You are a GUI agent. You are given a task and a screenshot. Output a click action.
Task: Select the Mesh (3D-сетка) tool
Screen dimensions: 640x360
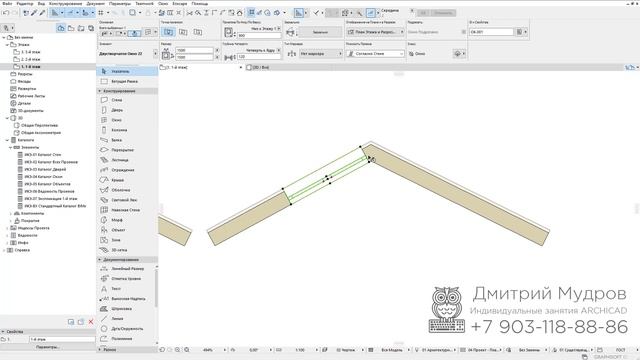click(x=127, y=250)
